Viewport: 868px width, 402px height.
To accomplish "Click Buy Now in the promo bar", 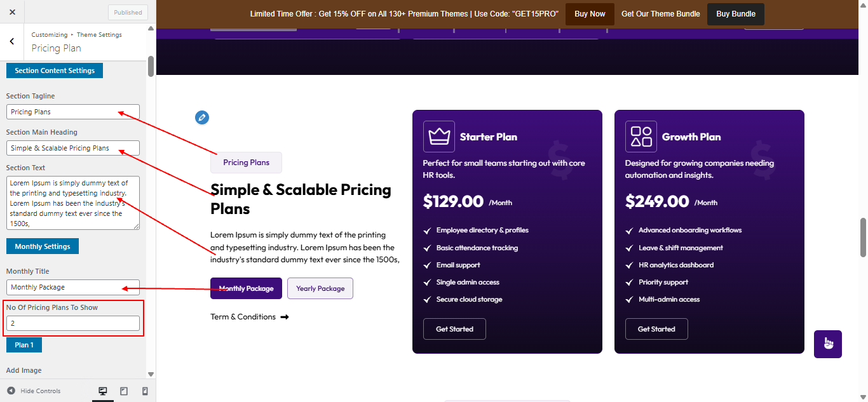I will tap(590, 14).
